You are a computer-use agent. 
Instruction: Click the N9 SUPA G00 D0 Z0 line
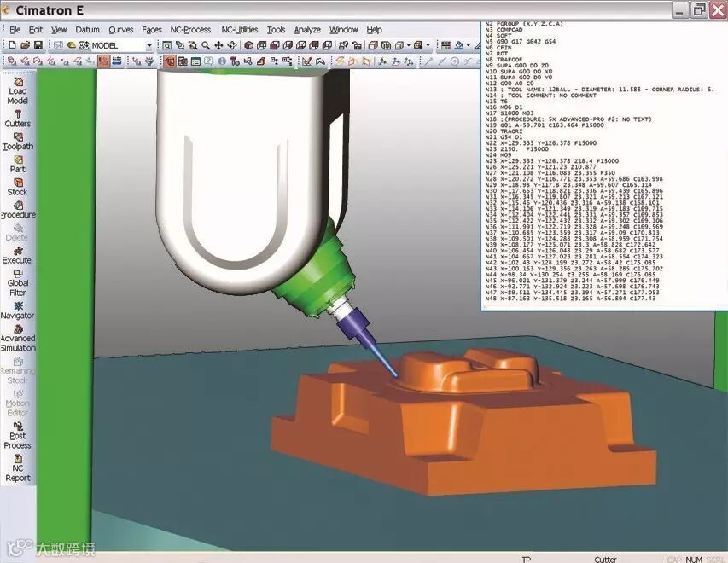[x=516, y=66]
